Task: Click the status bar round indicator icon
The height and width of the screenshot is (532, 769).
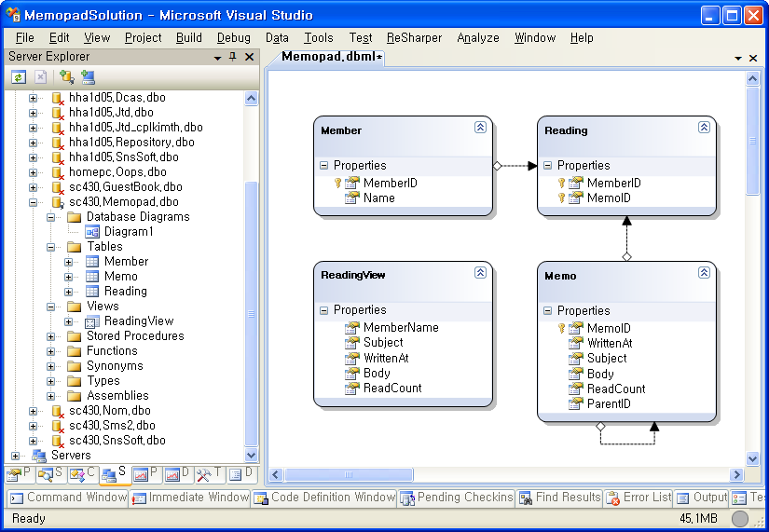Action: click(x=739, y=518)
